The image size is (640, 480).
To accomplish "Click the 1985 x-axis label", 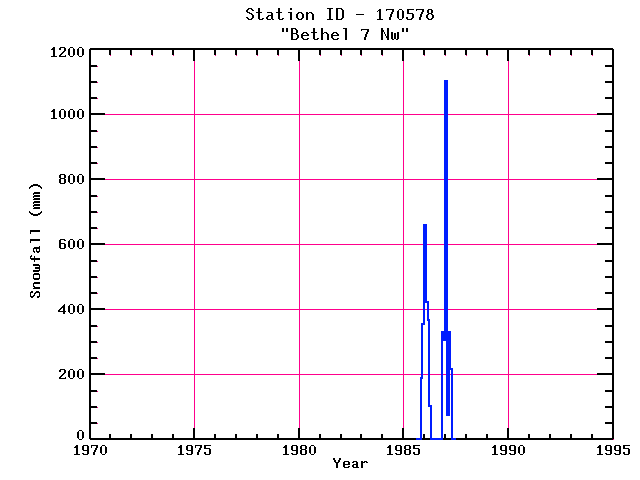I will tap(403, 450).
